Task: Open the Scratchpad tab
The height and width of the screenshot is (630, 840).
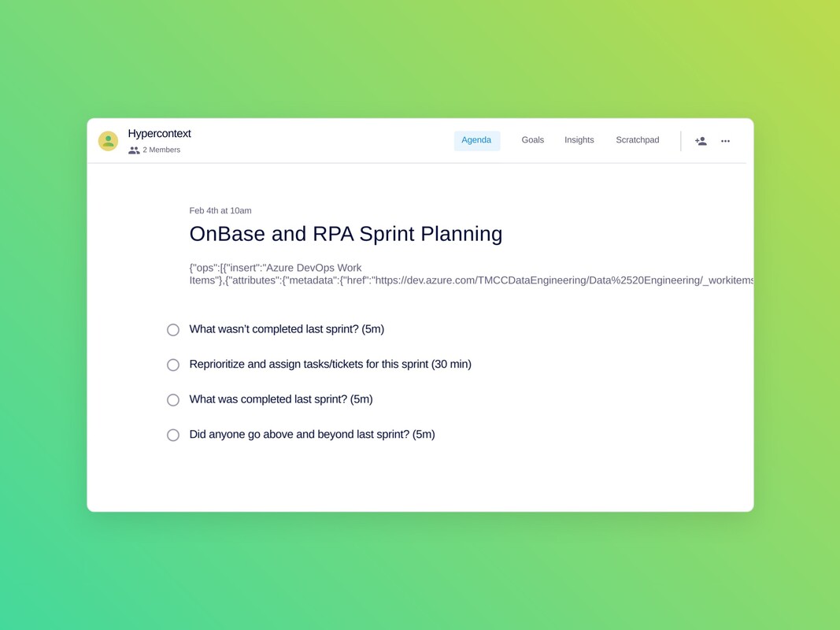Action: [x=637, y=139]
